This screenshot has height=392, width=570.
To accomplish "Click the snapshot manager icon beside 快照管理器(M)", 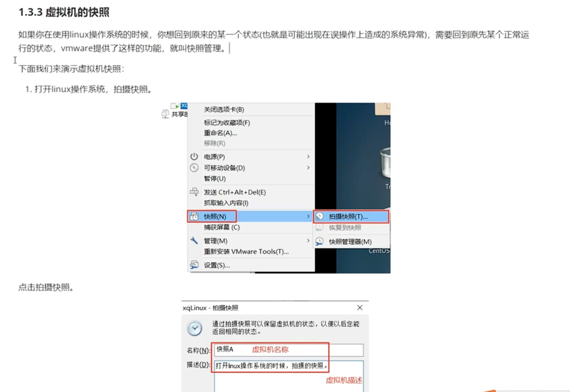I will point(320,241).
